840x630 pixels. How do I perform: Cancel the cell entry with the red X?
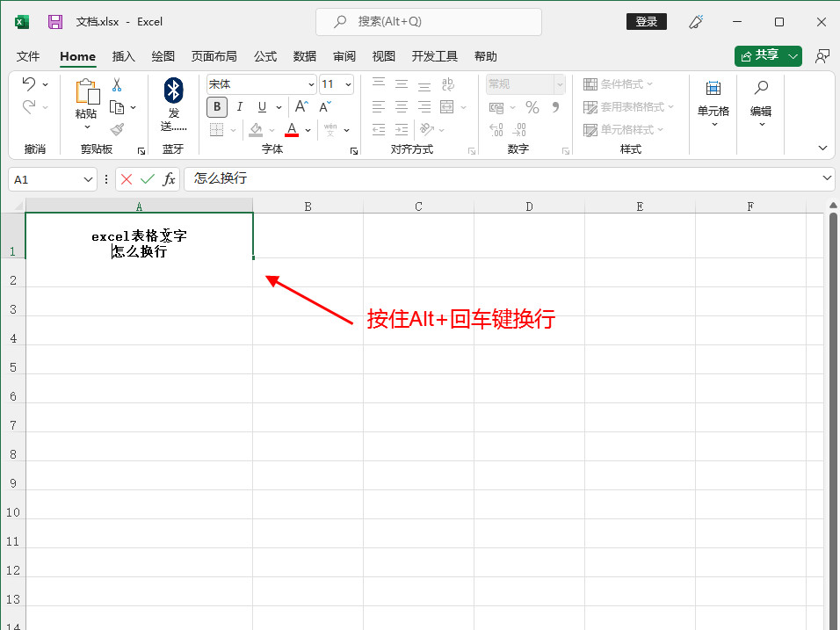point(127,178)
